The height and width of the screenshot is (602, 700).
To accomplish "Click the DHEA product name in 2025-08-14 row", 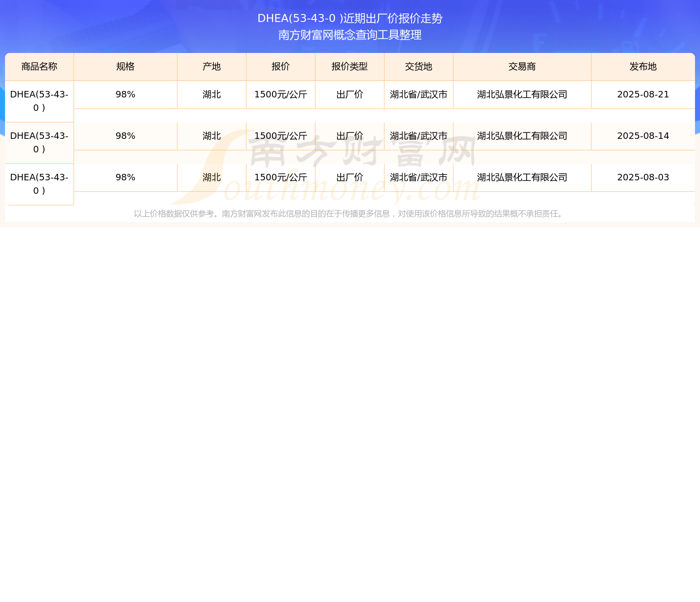I will click(x=39, y=142).
